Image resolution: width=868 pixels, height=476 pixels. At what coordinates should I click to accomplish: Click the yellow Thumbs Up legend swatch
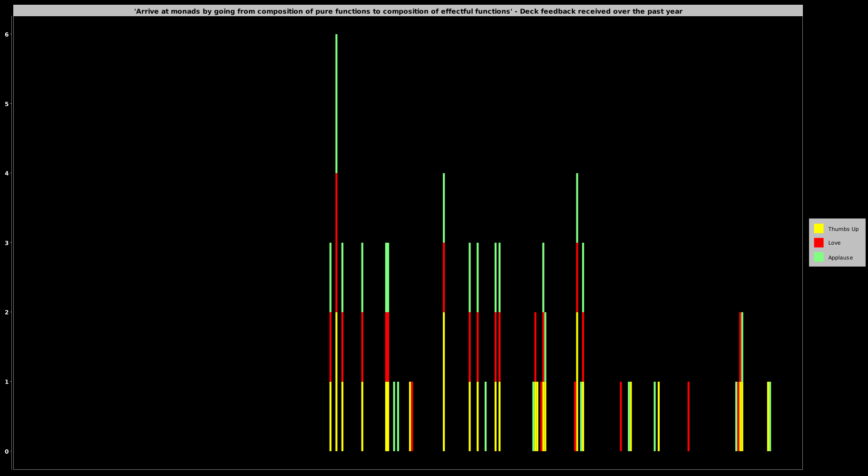[819, 228]
